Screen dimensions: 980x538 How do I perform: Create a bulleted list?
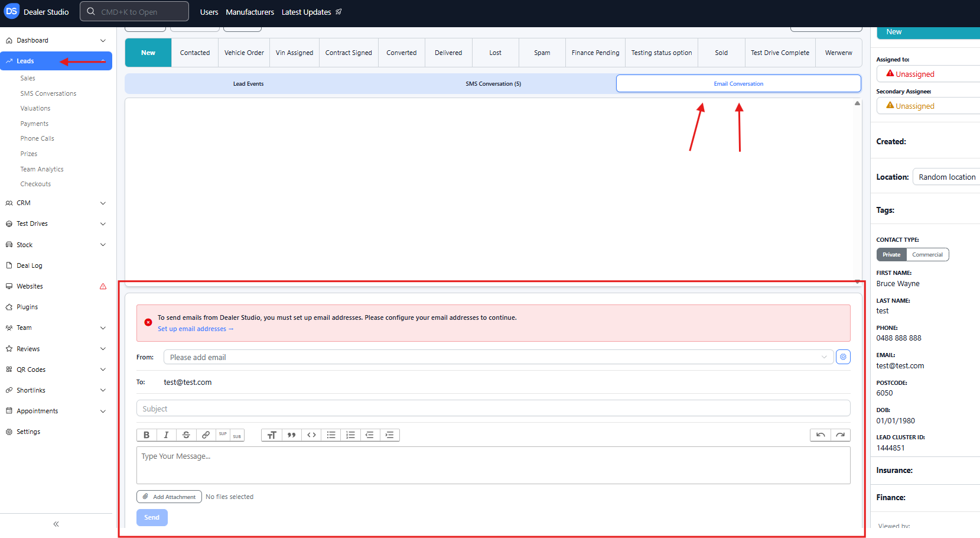[331, 435]
